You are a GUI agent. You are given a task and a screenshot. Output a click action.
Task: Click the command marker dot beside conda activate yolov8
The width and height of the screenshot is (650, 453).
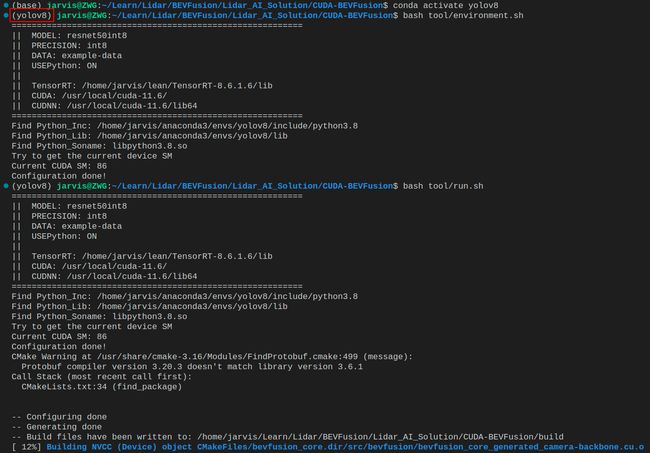[6, 5]
